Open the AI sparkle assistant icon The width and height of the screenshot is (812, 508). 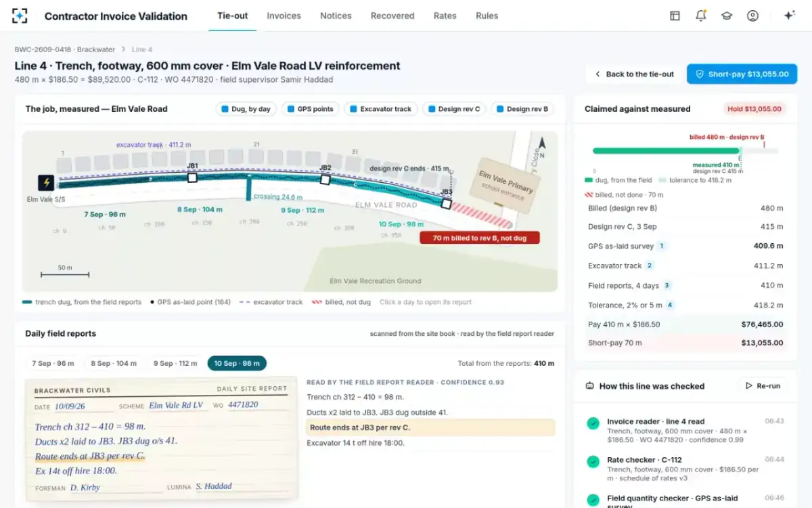point(789,16)
